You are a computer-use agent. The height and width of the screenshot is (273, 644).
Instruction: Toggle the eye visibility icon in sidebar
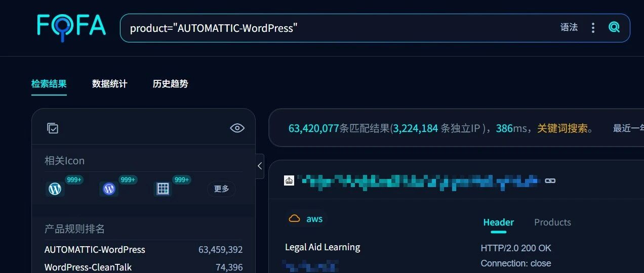237,128
